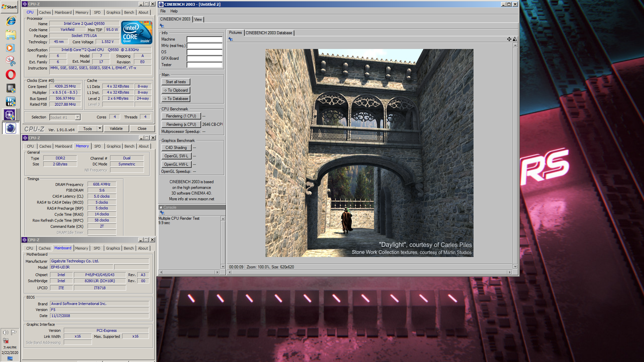Open the Help menu in CINEBENCH
The image size is (644, 362).
click(174, 11)
